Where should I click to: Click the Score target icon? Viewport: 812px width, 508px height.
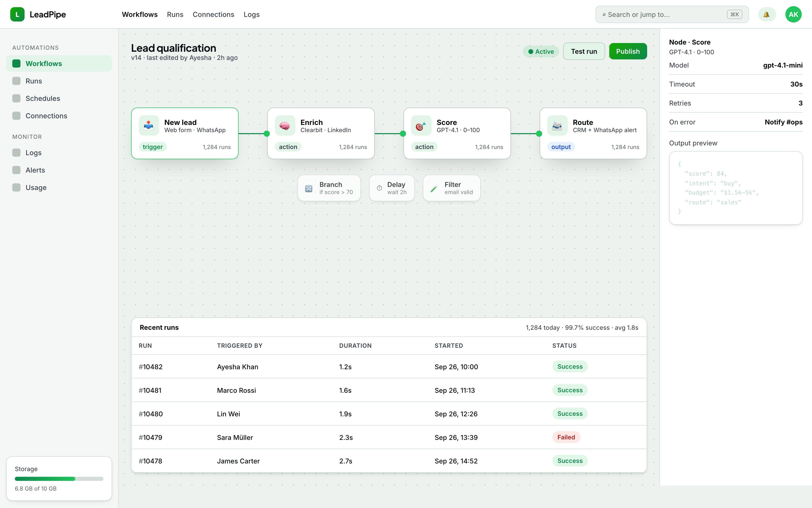click(421, 126)
